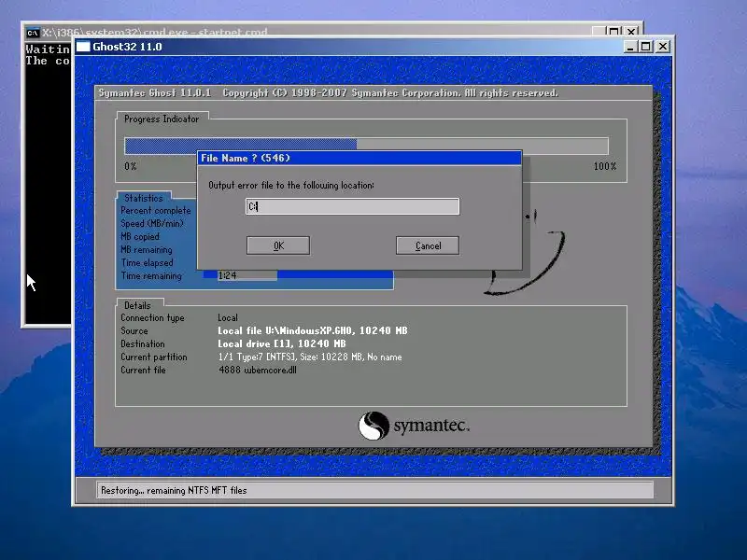Click the 'Statistics' panel heading
This screenshot has height=560, width=747.
click(144, 198)
